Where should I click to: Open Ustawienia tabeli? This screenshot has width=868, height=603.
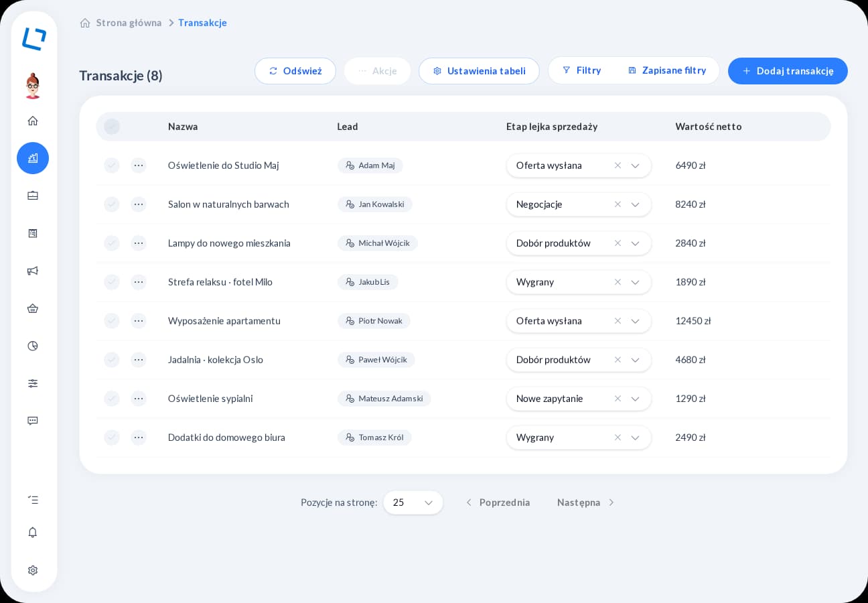[479, 71]
